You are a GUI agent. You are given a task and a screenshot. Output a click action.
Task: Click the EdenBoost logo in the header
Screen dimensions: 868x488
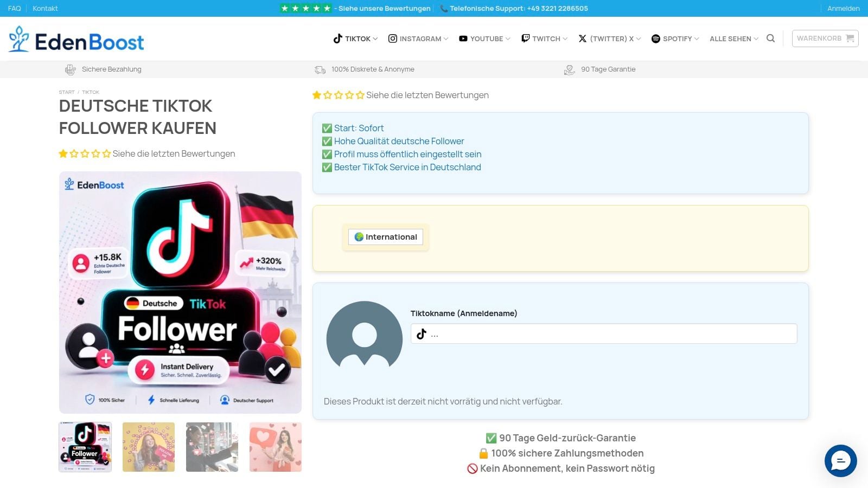pos(76,39)
